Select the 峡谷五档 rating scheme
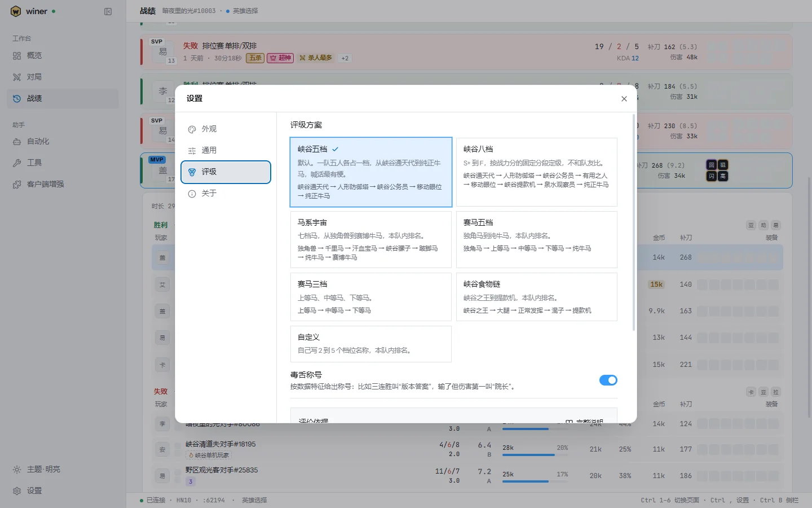The width and height of the screenshot is (812, 508). pos(371,172)
